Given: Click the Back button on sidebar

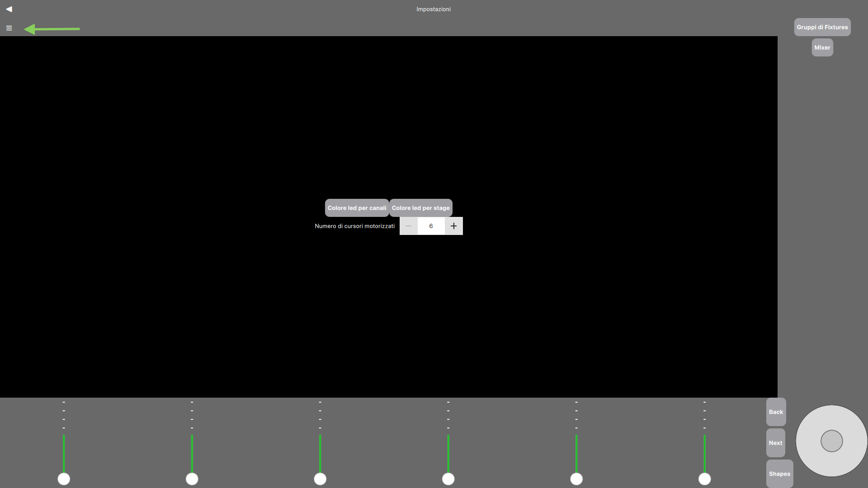Looking at the screenshot, I should [776, 412].
